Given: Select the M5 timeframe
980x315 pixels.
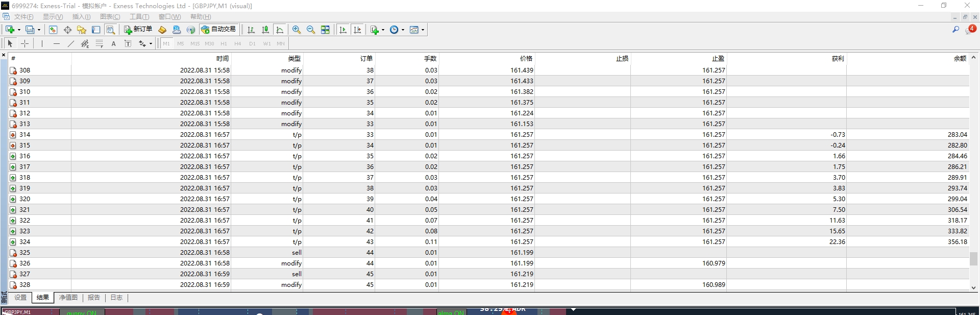Looking at the screenshot, I should click(181, 44).
